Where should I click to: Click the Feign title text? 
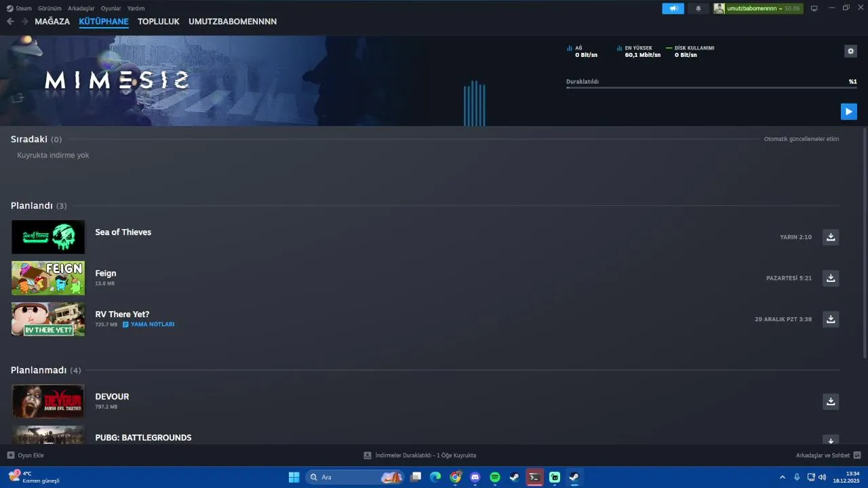[106, 273]
